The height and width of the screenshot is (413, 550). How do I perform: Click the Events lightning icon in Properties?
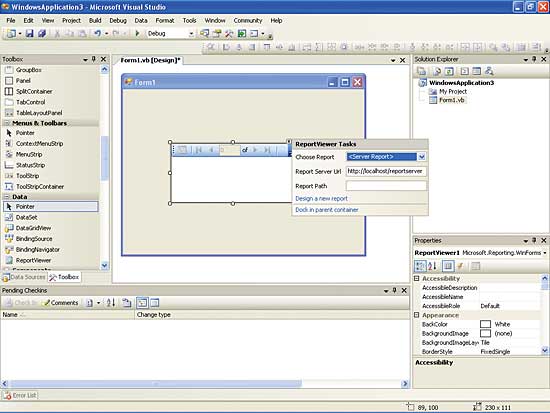(460, 266)
